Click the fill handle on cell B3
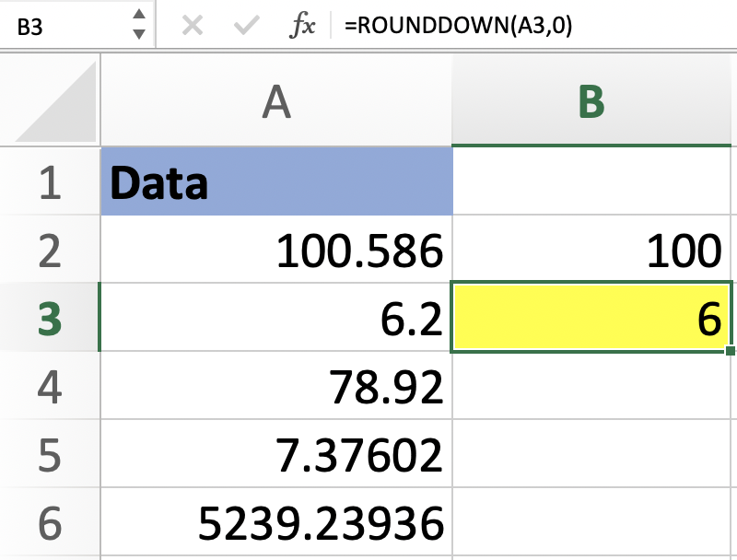The height and width of the screenshot is (560, 737). 731,351
